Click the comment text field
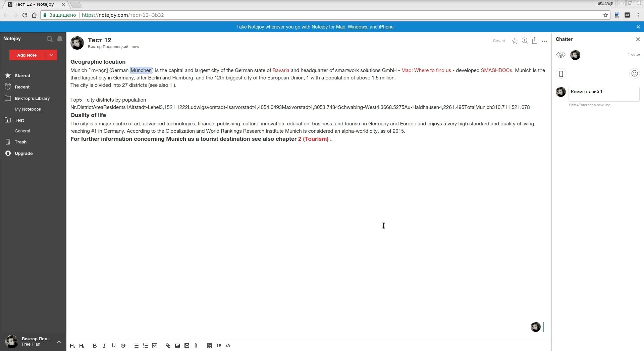Image resolution: width=644 pixels, height=351 pixels. (x=604, y=94)
